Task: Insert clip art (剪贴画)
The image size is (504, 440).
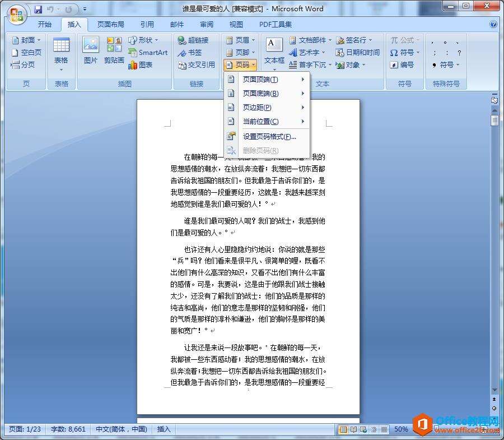Action: (x=114, y=50)
